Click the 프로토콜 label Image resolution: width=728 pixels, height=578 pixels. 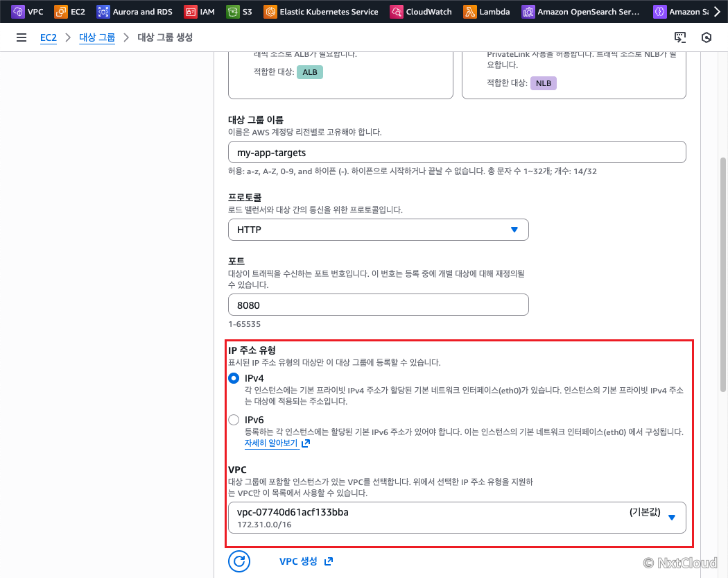click(x=245, y=198)
